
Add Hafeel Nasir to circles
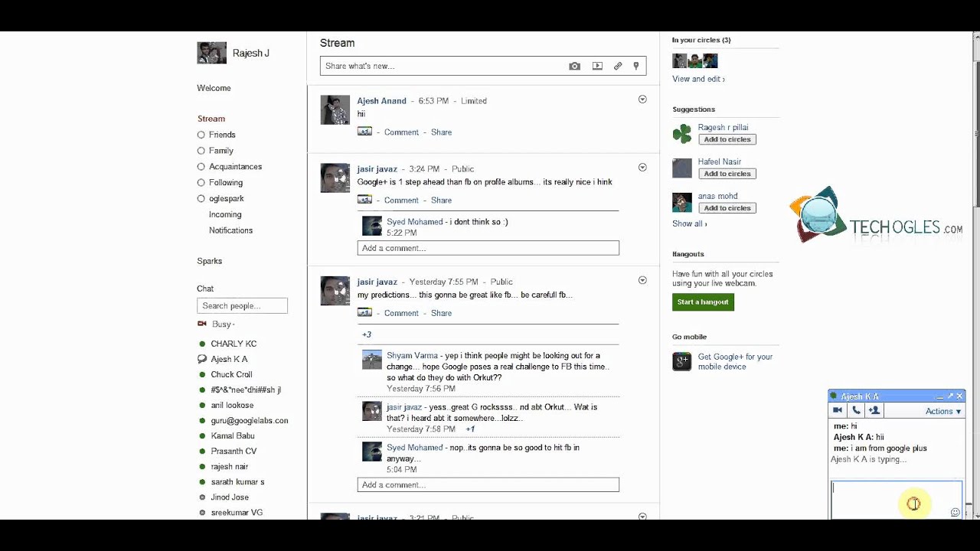pos(727,174)
